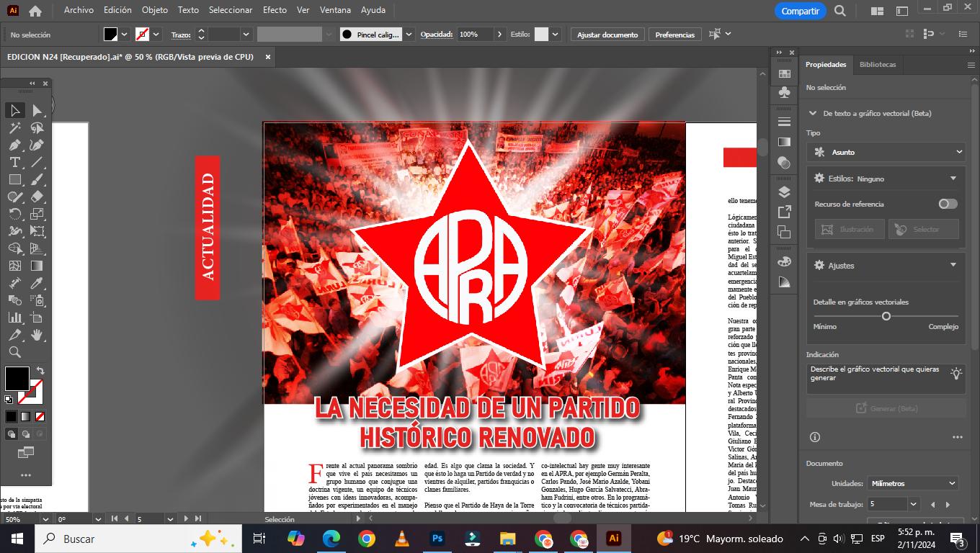
Task: Open the Symbols panel icon
Action: [x=785, y=93]
